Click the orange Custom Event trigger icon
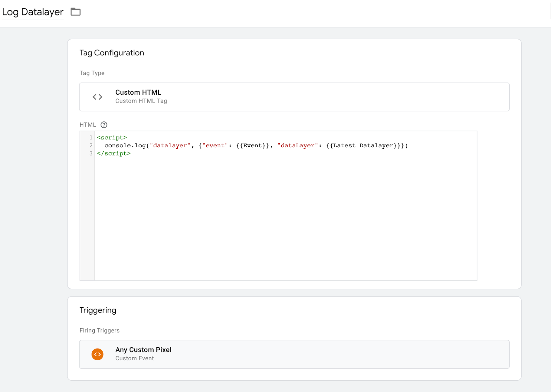This screenshot has height=392, width=551. (97, 354)
